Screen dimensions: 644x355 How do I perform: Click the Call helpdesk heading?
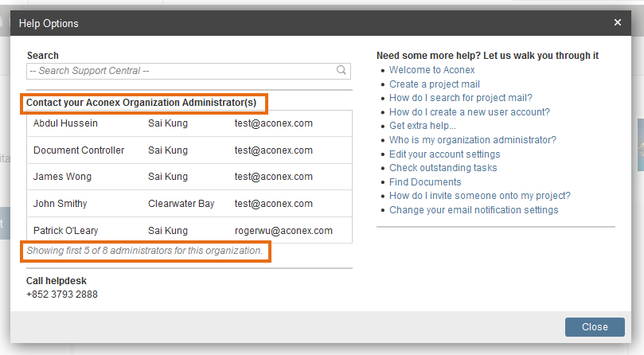point(57,281)
